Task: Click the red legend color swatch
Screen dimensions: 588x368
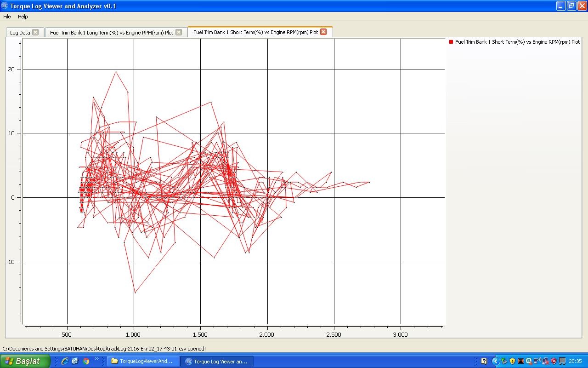Action: 451,42
